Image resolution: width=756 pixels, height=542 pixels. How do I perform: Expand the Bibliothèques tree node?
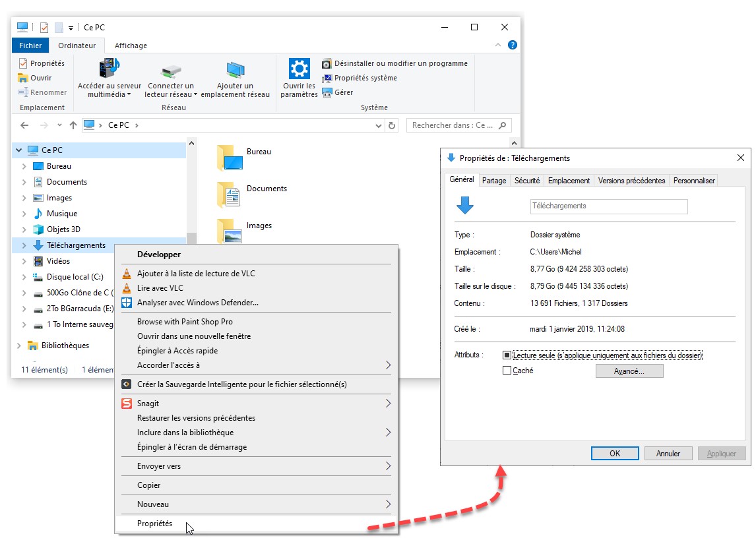coord(19,346)
